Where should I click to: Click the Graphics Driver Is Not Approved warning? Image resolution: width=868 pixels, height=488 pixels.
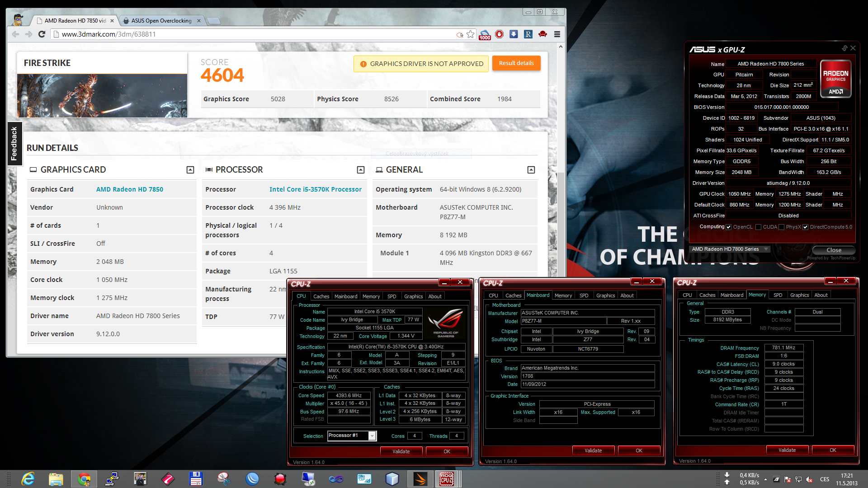[421, 64]
